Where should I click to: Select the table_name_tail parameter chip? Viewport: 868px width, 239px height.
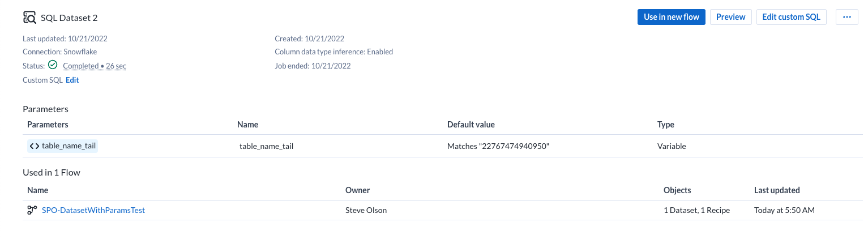point(63,146)
